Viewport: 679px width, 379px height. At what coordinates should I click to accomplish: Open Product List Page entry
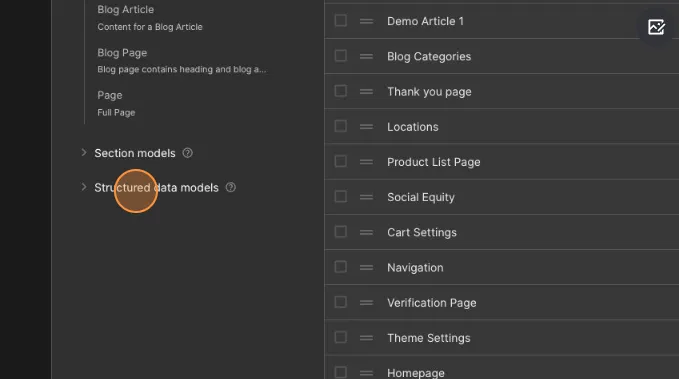(x=433, y=162)
